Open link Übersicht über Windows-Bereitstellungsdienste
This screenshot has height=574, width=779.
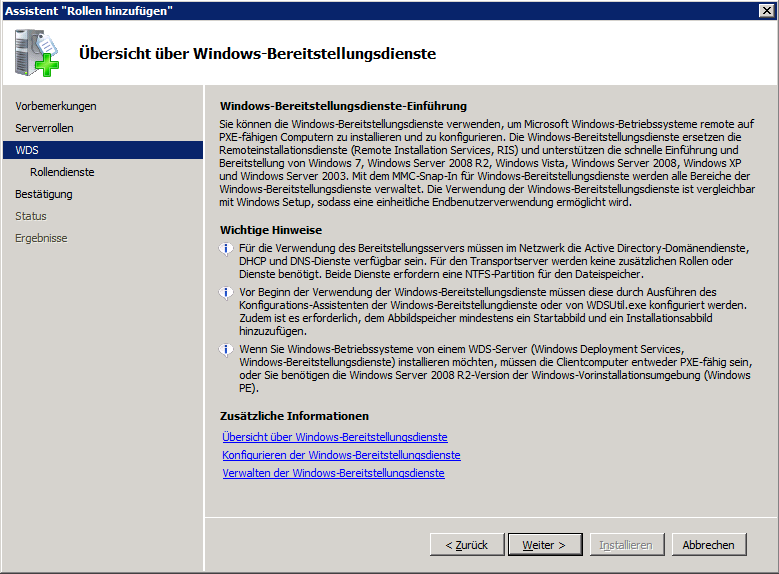tap(335, 437)
